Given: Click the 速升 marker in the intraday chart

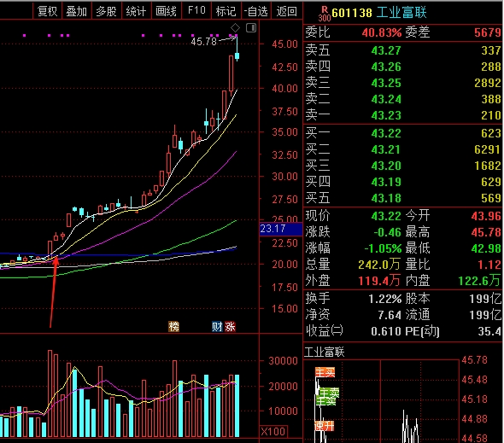Looking at the screenshot, I should click(x=325, y=426).
